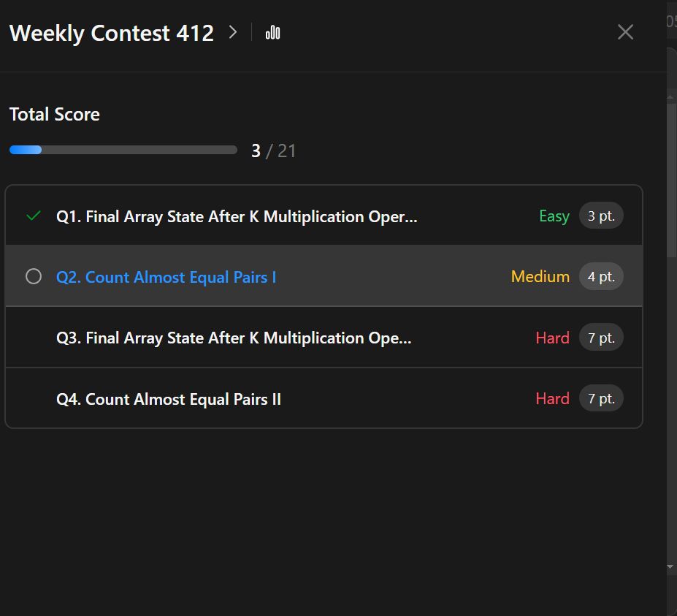Click the Hard label on Q4 row
Viewport: 677px width, 616px height.
point(552,398)
